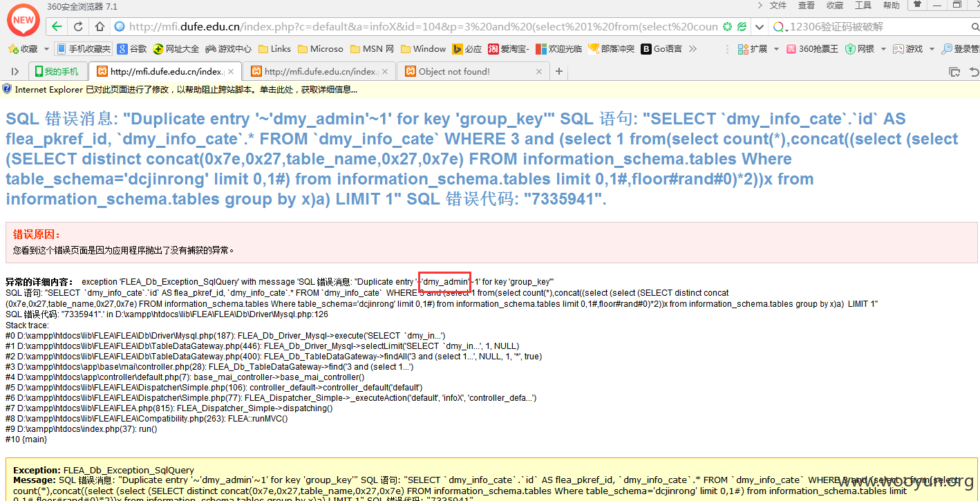Click the shield icon on the information bar
This screenshot has height=501, width=980.
click(7, 89)
